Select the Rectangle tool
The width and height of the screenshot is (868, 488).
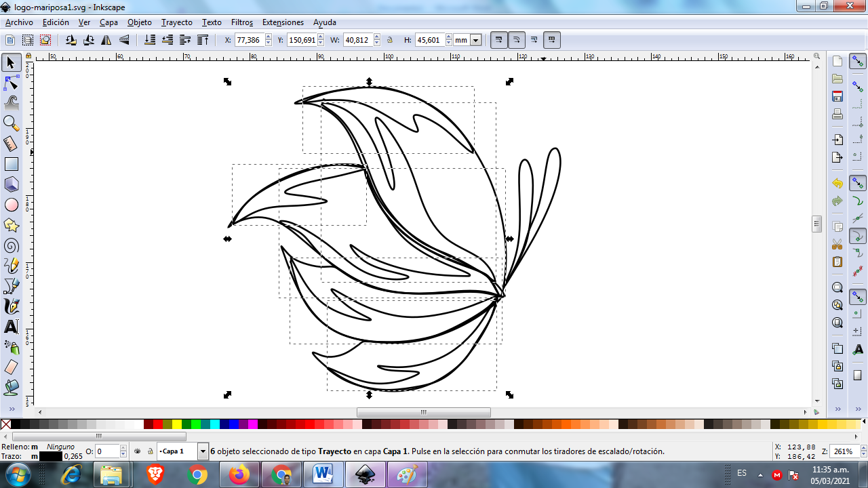(x=11, y=164)
